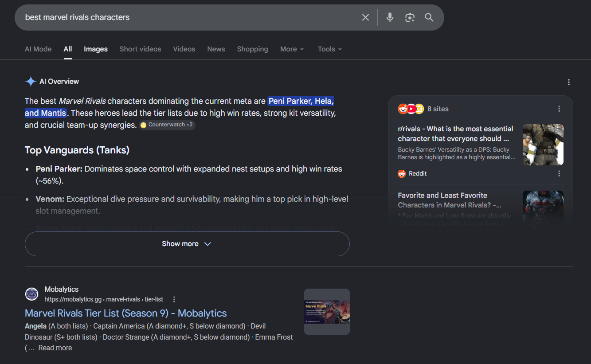591x364 pixels.
Task: Open Favorite and Least Favorite Characters link
Action: (x=450, y=200)
